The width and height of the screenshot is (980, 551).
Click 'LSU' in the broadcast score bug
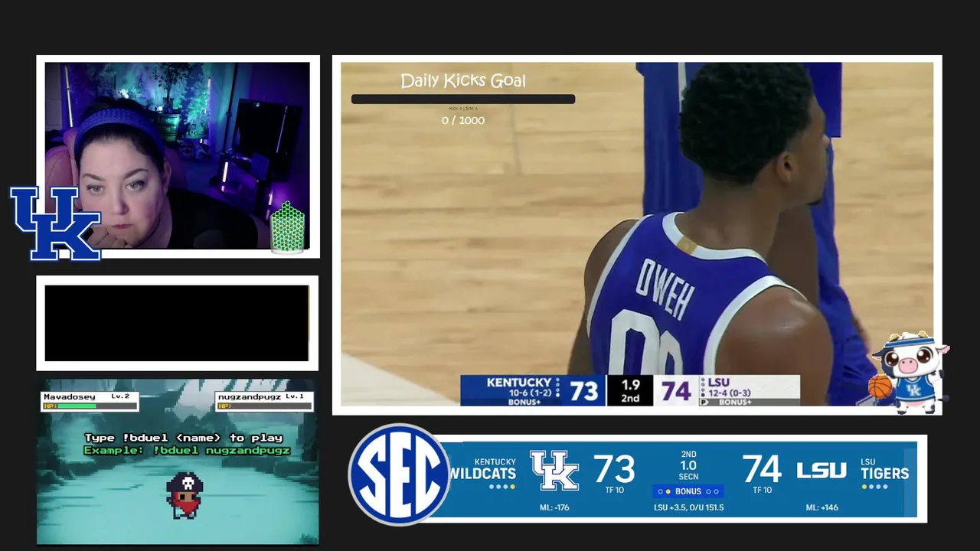pyautogui.click(x=719, y=383)
